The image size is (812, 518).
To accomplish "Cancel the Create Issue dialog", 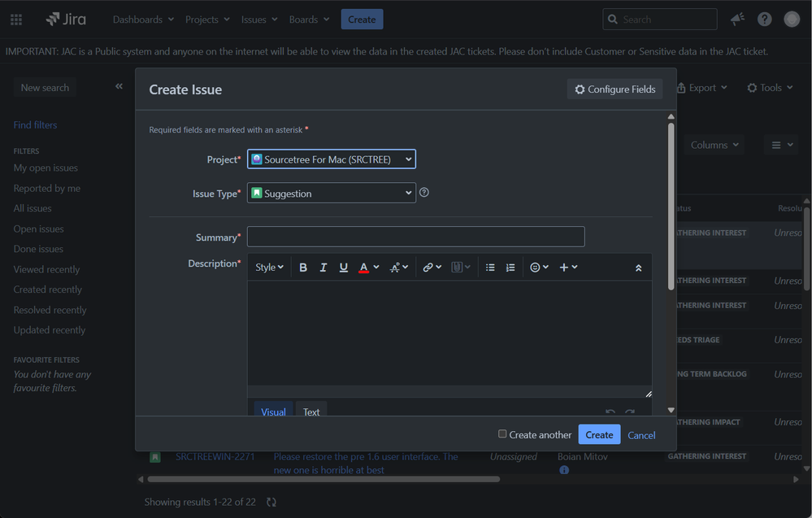I will [x=641, y=435].
